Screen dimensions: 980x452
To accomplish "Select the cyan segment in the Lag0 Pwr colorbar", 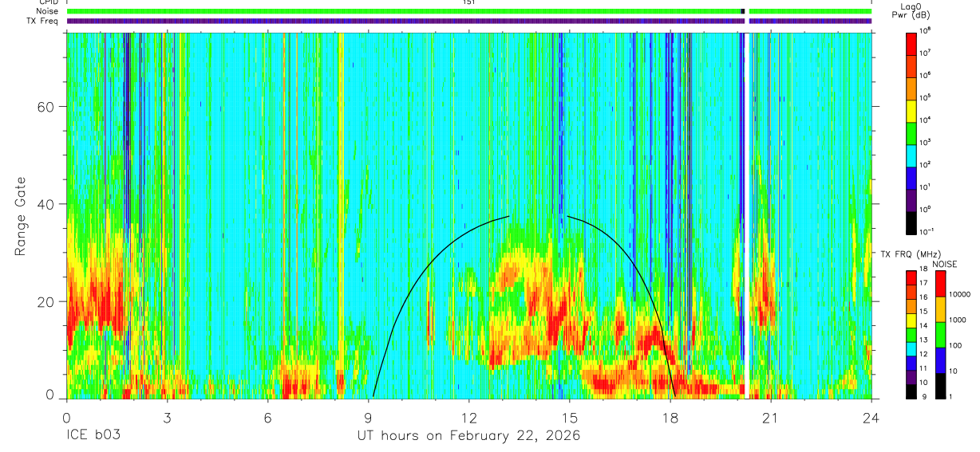I will click(x=911, y=155).
